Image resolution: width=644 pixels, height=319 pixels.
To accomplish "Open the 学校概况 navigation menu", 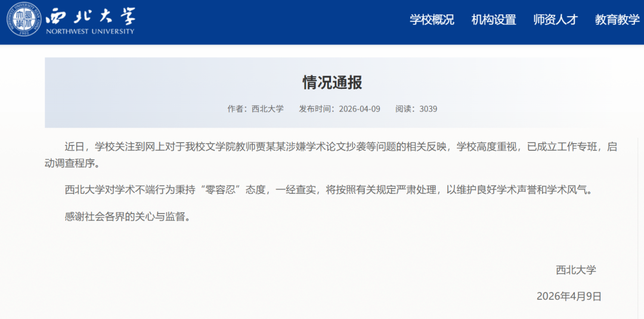I will (432, 20).
